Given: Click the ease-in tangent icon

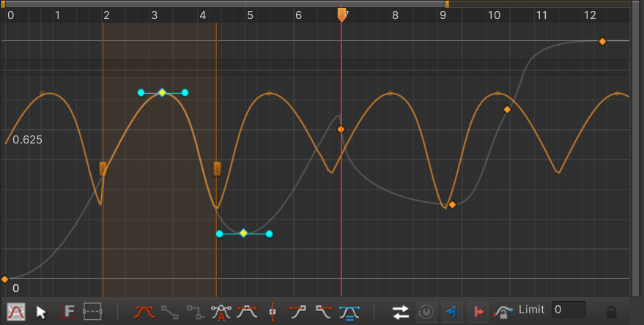Looking at the screenshot, I should [297, 312].
